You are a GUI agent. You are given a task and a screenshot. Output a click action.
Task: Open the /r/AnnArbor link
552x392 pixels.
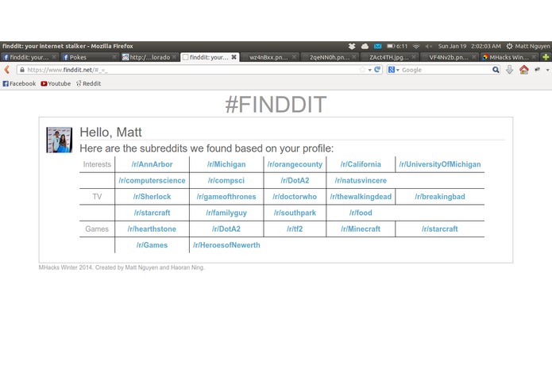[x=152, y=164]
